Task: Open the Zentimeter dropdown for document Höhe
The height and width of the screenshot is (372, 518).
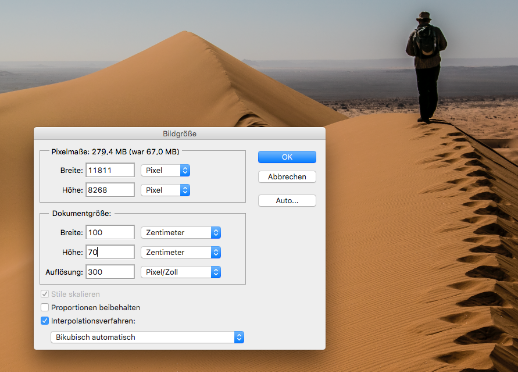Action: tap(181, 252)
